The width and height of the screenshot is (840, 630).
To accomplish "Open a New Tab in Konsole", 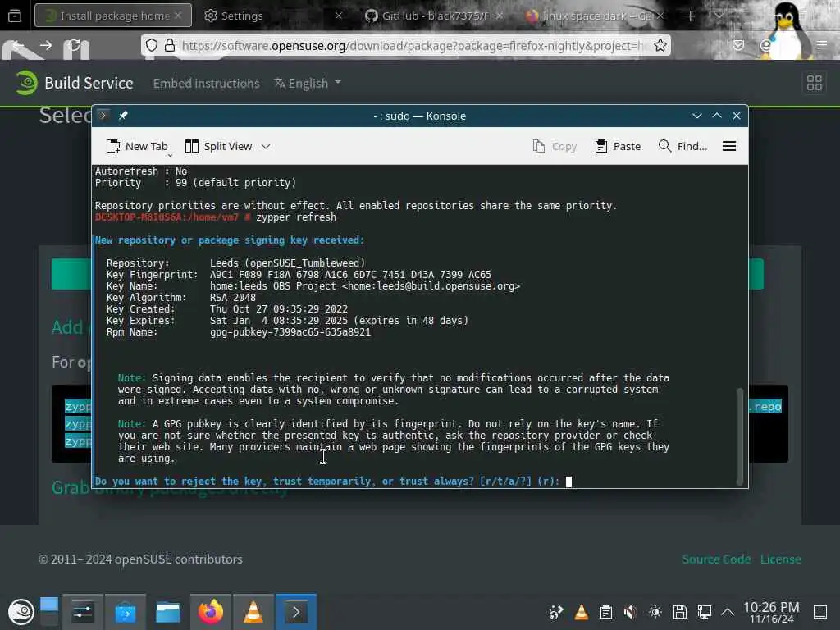I will [x=137, y=146].
